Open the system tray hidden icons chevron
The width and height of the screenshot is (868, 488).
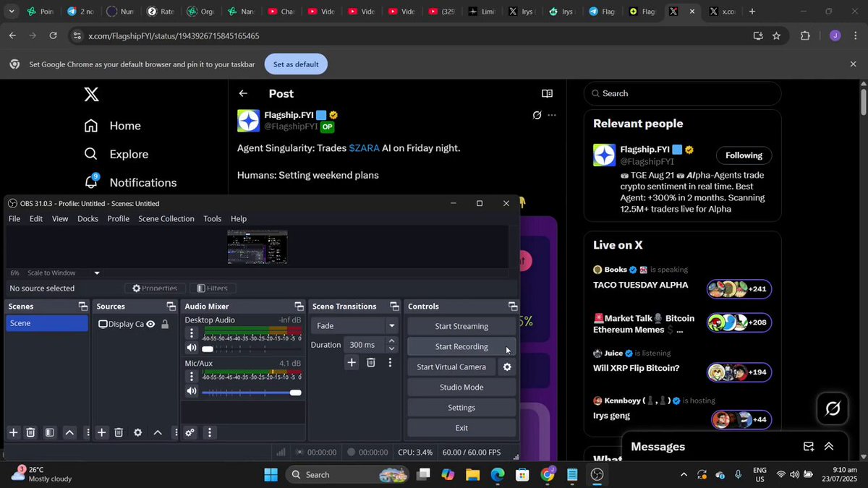(x=684, y=475)
